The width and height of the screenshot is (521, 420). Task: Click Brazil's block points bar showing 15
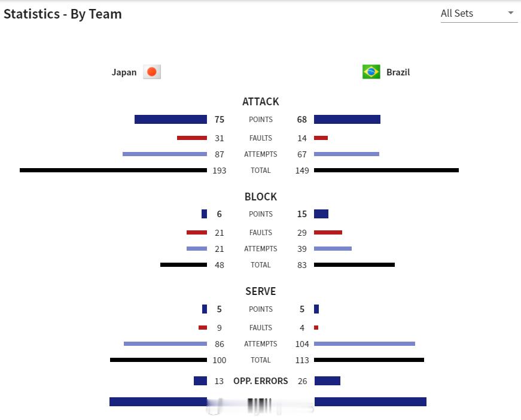[321, 214]
